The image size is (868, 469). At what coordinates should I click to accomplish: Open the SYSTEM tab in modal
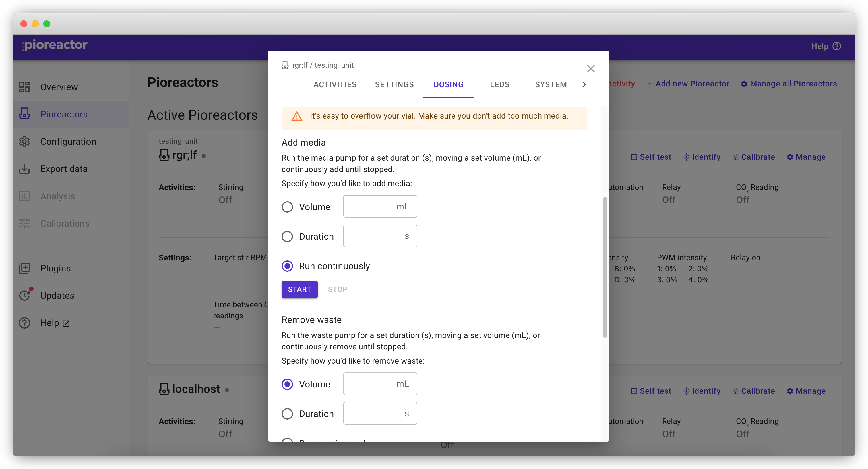(x=549, y=84)
